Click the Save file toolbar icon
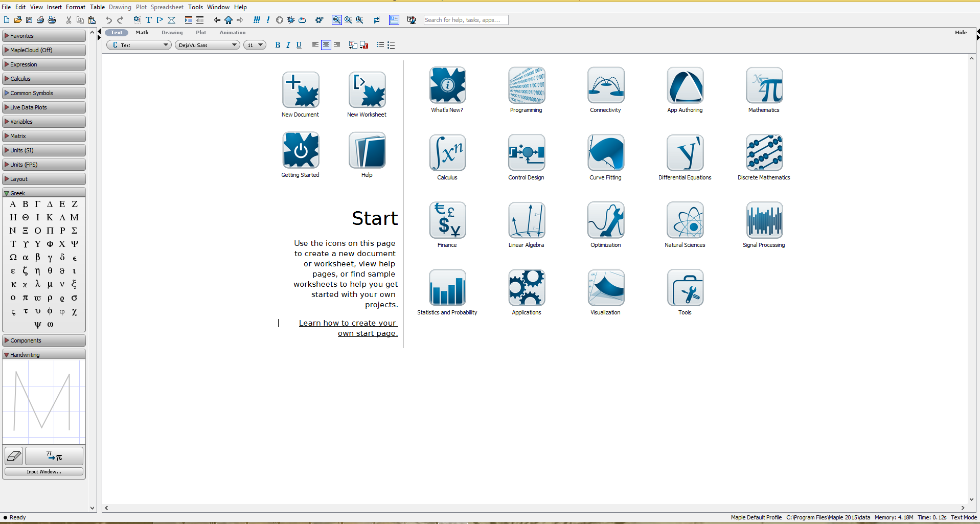This screenshot has height=524, width=980. pos(29,20)
